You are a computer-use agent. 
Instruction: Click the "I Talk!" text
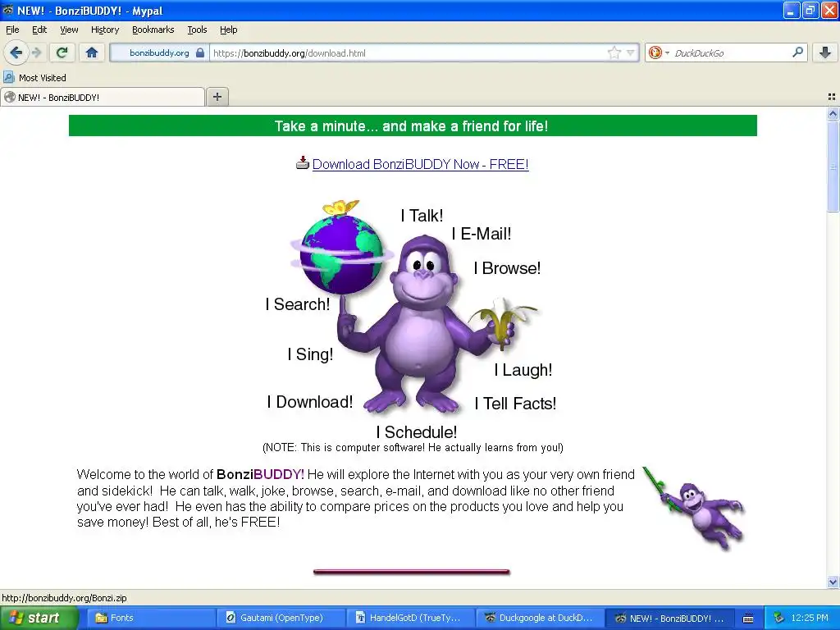point(422,216)
